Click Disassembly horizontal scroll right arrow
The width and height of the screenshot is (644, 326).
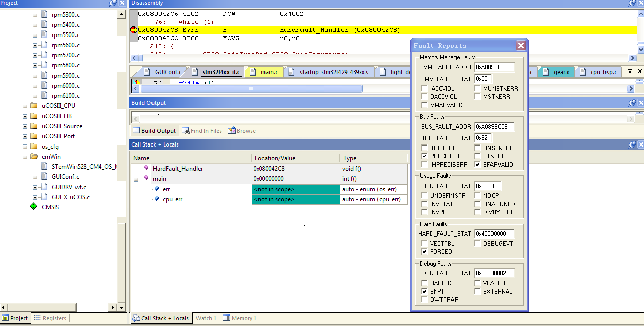click(632, 58)
